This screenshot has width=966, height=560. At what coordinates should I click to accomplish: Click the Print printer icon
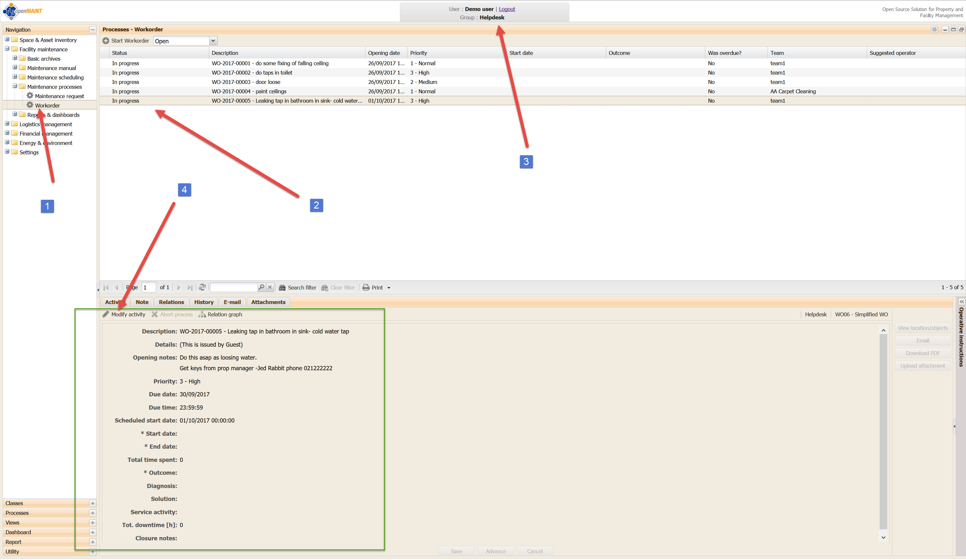coord(366,288)
